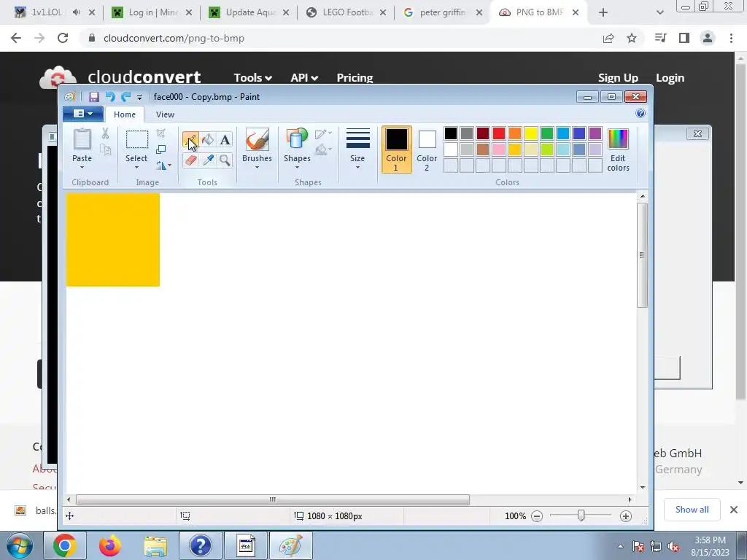This screenshot has width=747, height=560.
Task: Open the Select dropdown arrow
Action: click(136, 168)
